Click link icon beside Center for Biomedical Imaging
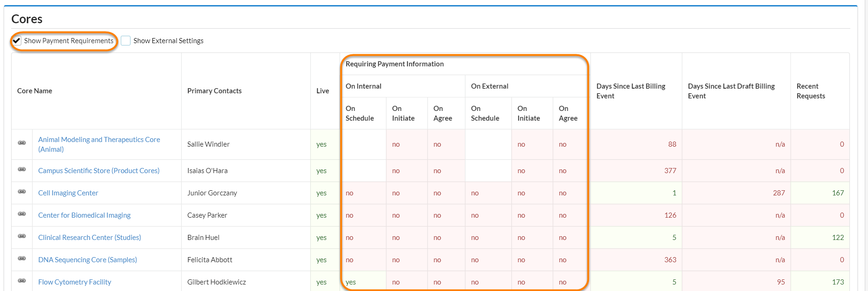Screen dimensions: 868x291 pos(22,214)
